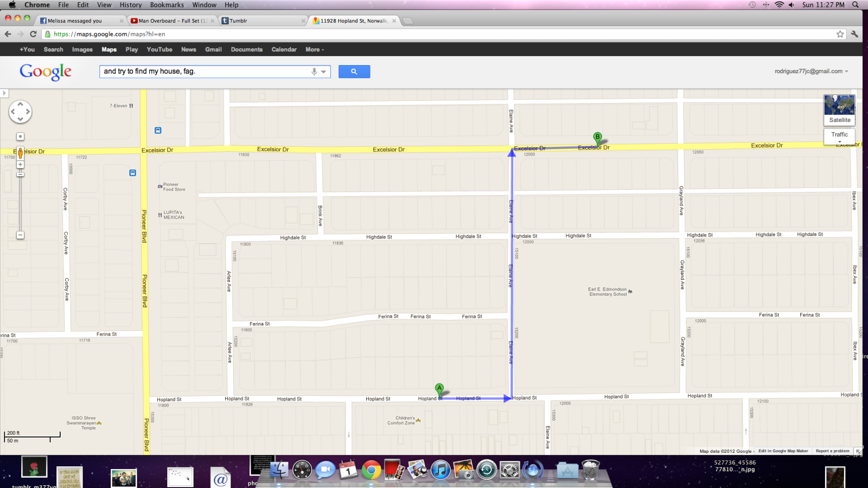Zoom out with the bottom minus button
The height and width of the screenshot is (488, 868).
point(20,235)
